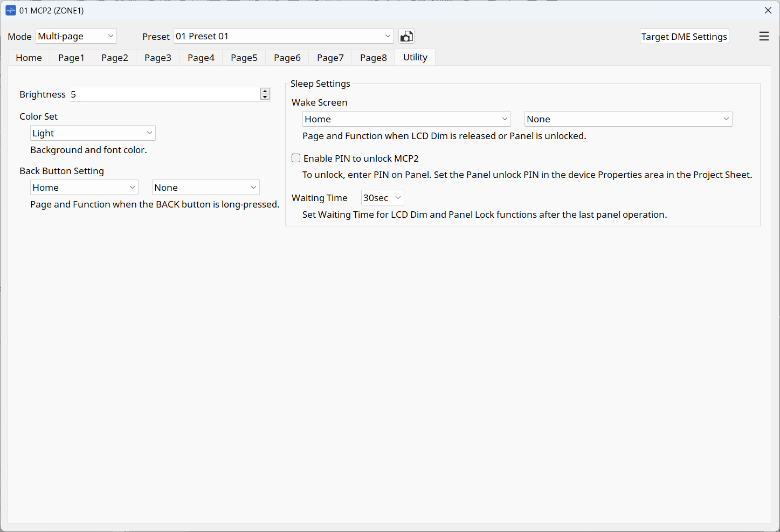Open Back Button Setting function dropdown

[205, 188]
